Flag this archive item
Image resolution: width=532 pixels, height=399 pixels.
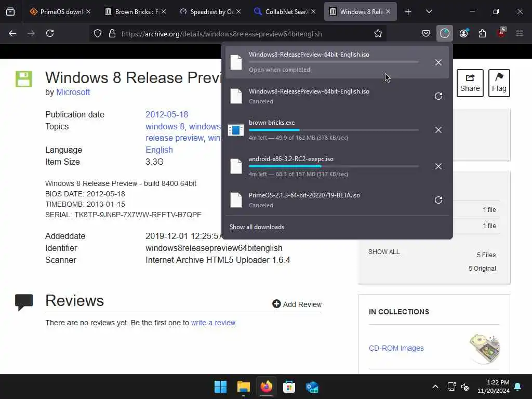(x=499, y=83)
